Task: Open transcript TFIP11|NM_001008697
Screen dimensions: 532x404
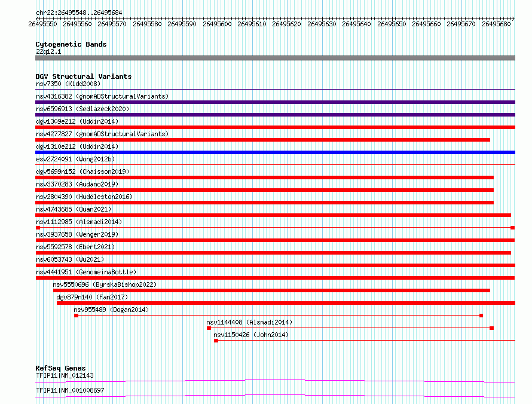Action: pyautogui.click(x=70, y=390)
